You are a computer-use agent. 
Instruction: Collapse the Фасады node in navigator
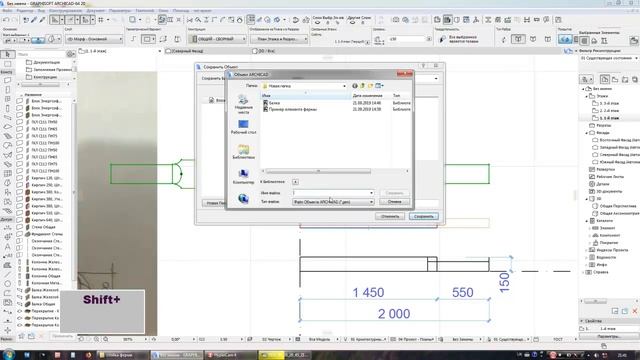point(587,133)
